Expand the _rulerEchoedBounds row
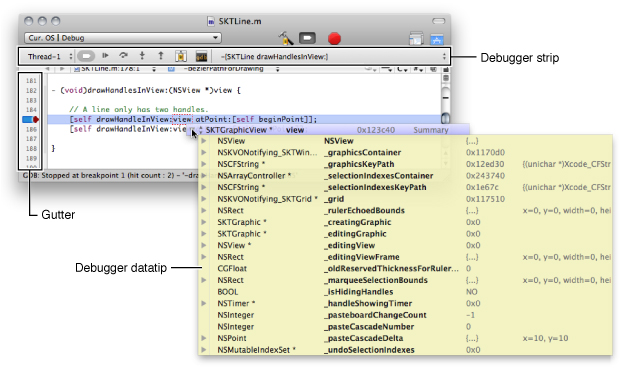Viewport: 633px width, 375px height. [204, 210]
